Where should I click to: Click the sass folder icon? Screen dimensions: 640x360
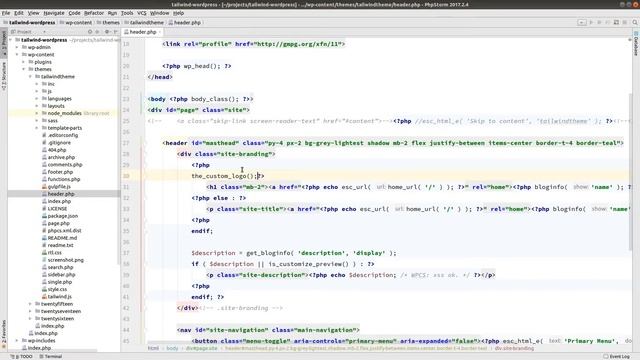pyautogui.click(x=44, y=121)
